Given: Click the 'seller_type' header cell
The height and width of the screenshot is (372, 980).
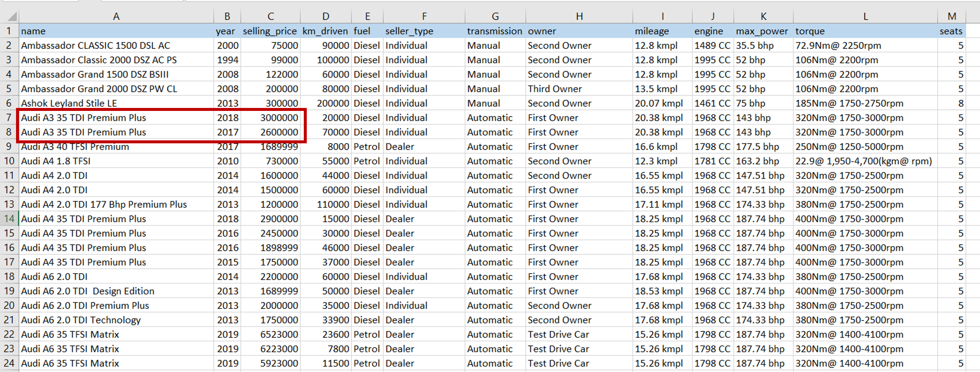Looking at the screenshot, I should (x=424, y=31).
